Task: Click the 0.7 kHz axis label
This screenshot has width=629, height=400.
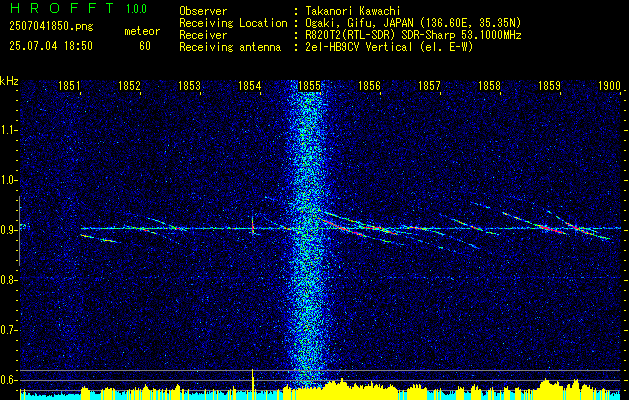Action: [x=8, y=330]
